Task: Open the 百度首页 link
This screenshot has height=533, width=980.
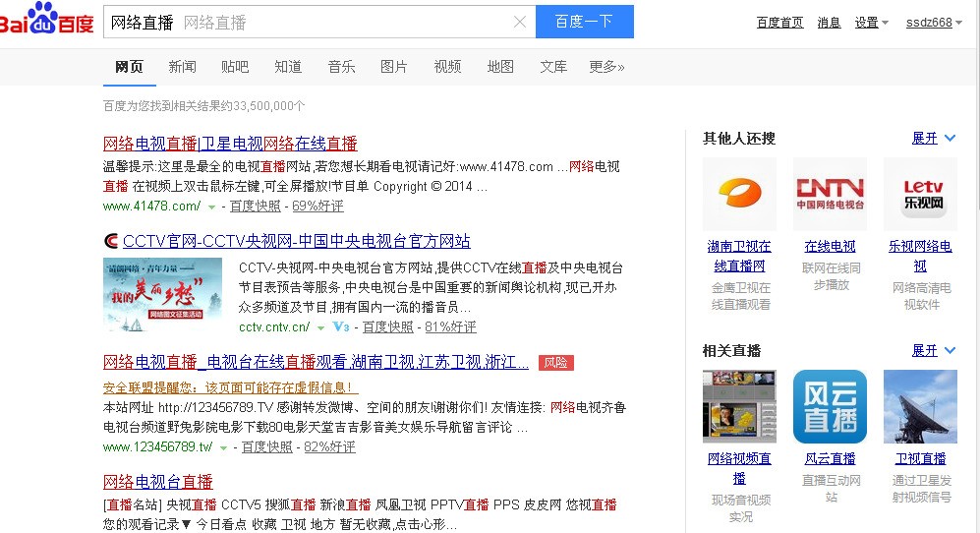Action: [780, 23]
